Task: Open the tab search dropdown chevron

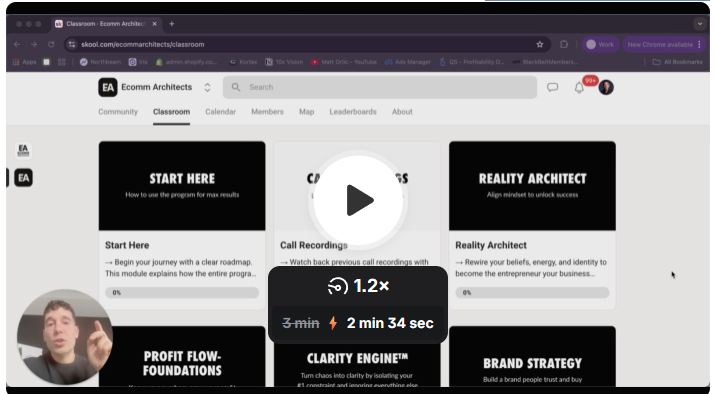Action: tap(700, 24)
